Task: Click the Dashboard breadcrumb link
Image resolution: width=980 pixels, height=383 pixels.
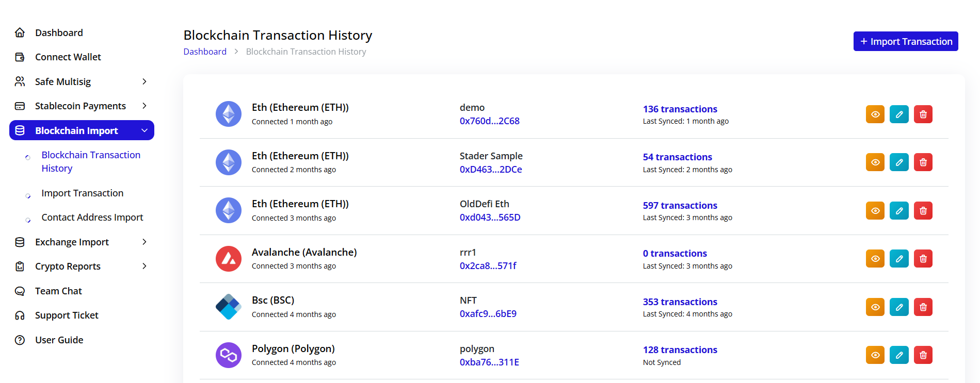Action: point(205,52)
